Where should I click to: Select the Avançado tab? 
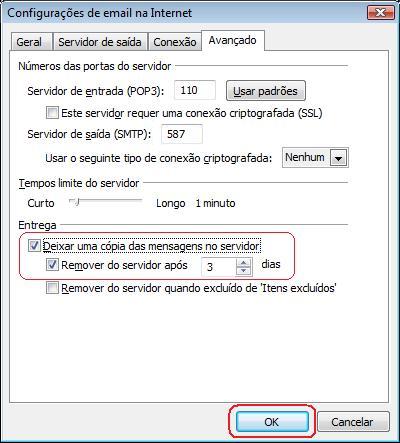pyautogui.click(x=233, y=40)
